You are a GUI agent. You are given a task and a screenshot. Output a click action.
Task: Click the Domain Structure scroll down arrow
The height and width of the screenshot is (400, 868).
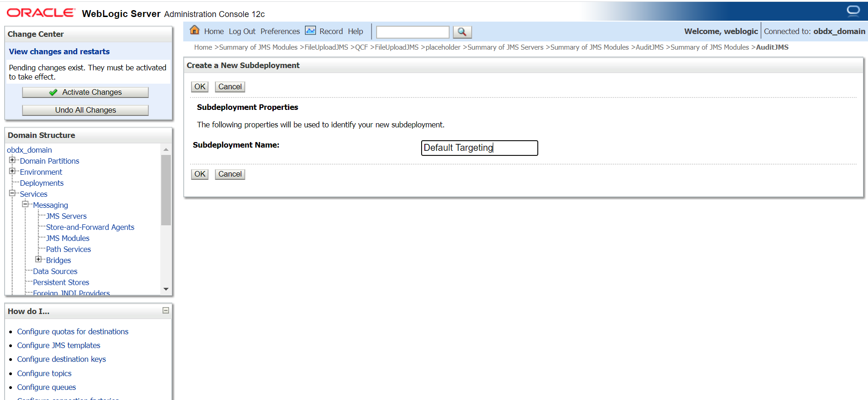coord(166,289)
